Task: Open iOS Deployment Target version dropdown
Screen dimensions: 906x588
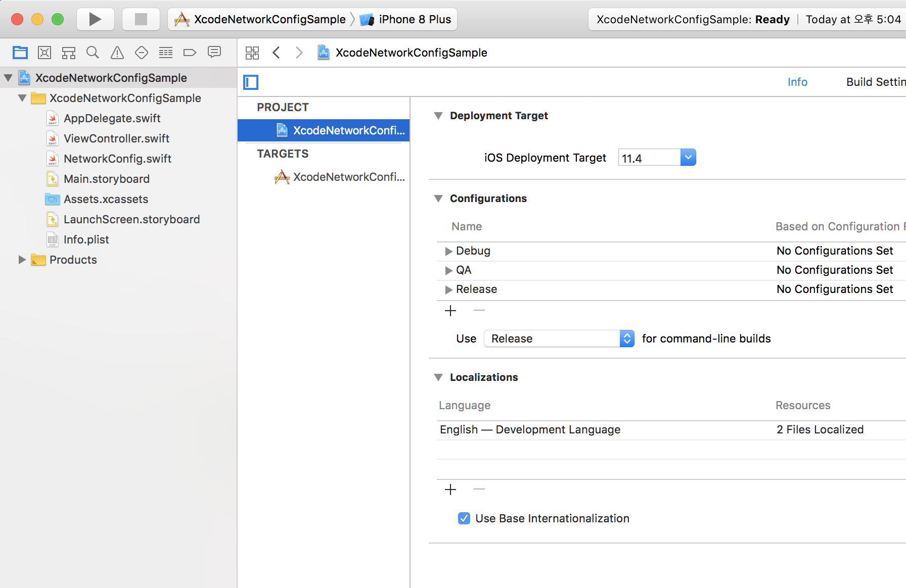Action: [688, 158]
